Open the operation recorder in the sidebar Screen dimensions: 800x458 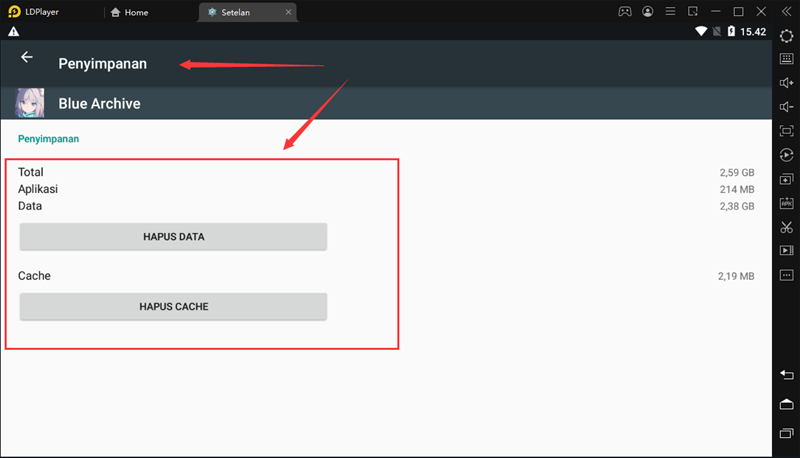click(786, 155)
